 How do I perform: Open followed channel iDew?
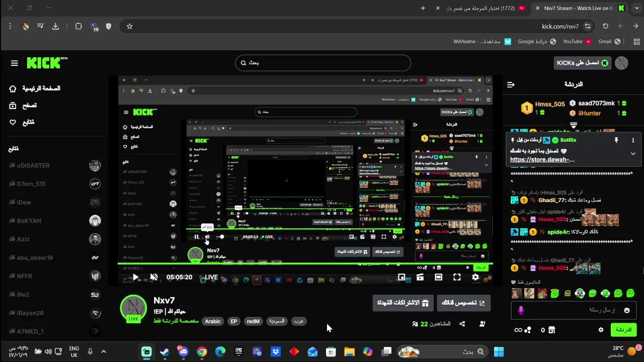[55, 202]
